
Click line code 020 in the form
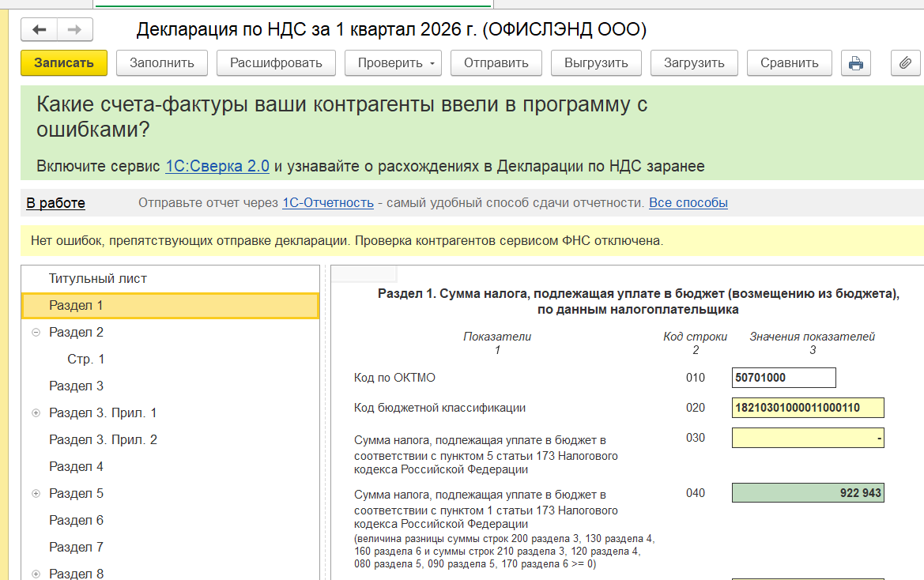point(696,408)
